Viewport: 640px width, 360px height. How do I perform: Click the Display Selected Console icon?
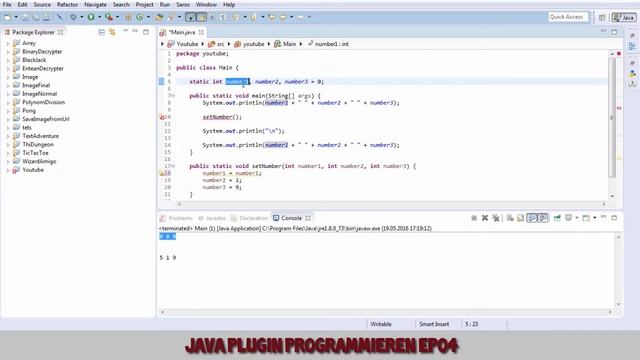(568, 218)
